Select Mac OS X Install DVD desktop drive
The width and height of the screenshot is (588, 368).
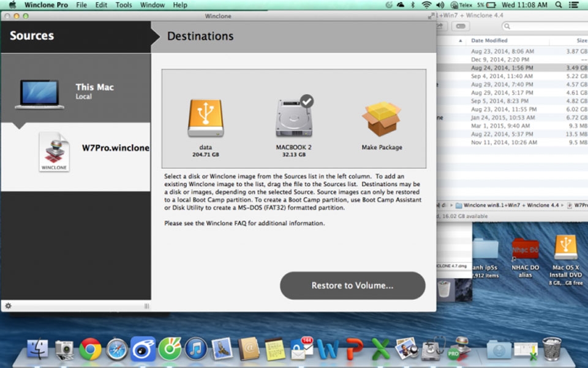(x=565, y=259)
